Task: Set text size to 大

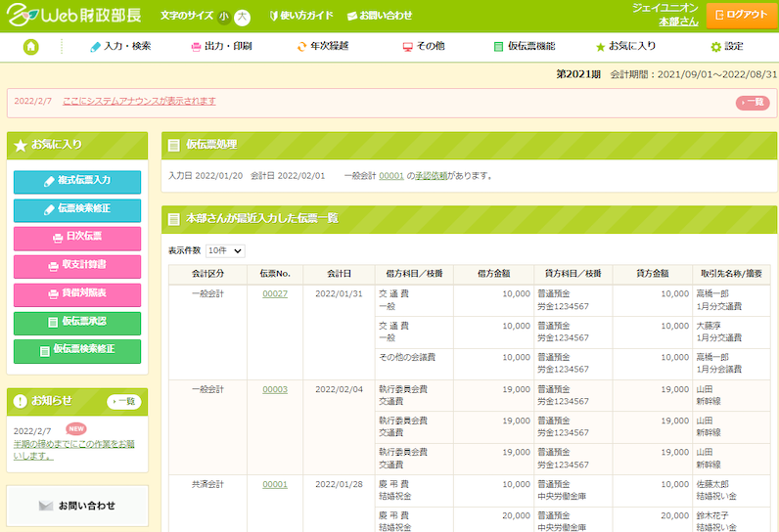Action: [243, 17]
